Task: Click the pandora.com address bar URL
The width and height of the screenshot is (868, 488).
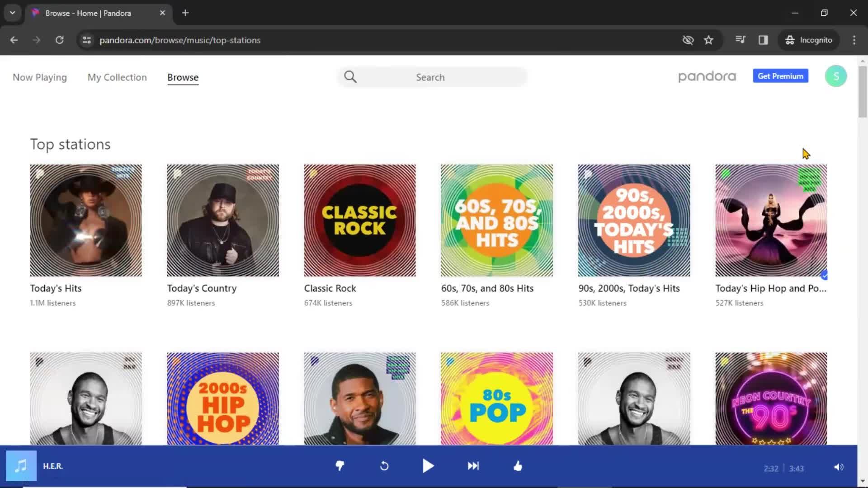Action: pos(180,40)
